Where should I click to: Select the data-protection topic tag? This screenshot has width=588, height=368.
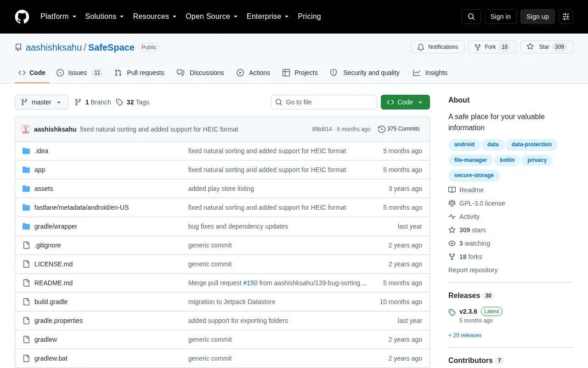pos(531,144)
